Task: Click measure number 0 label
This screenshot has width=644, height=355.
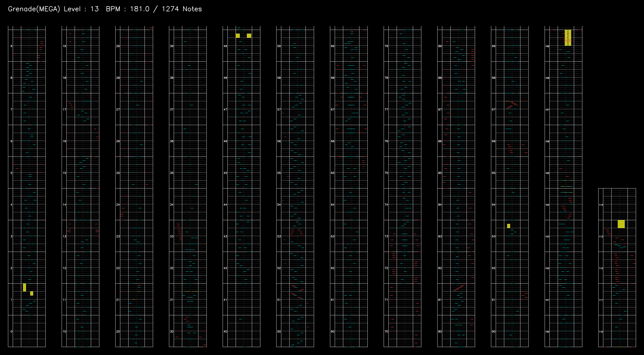Action: point(11,332)
